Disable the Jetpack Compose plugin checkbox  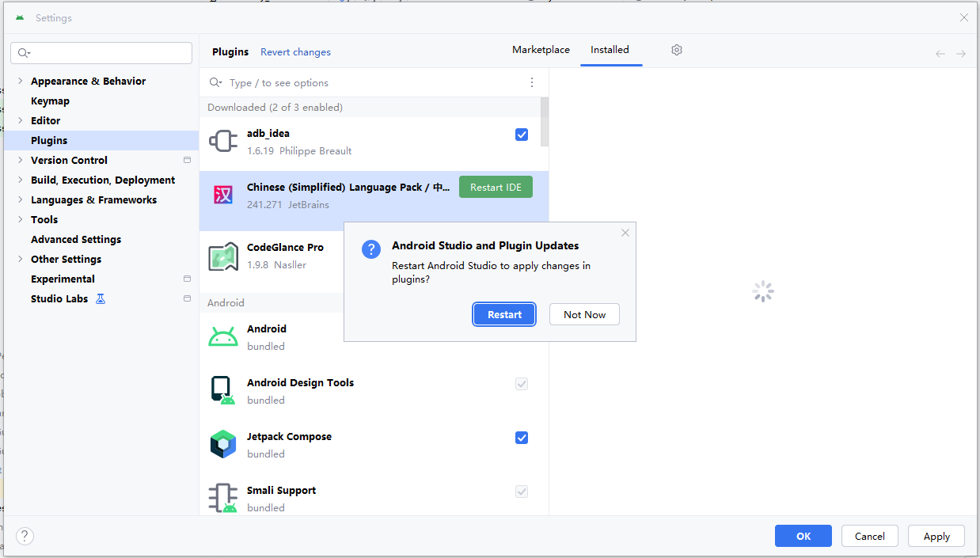point(522,438)
